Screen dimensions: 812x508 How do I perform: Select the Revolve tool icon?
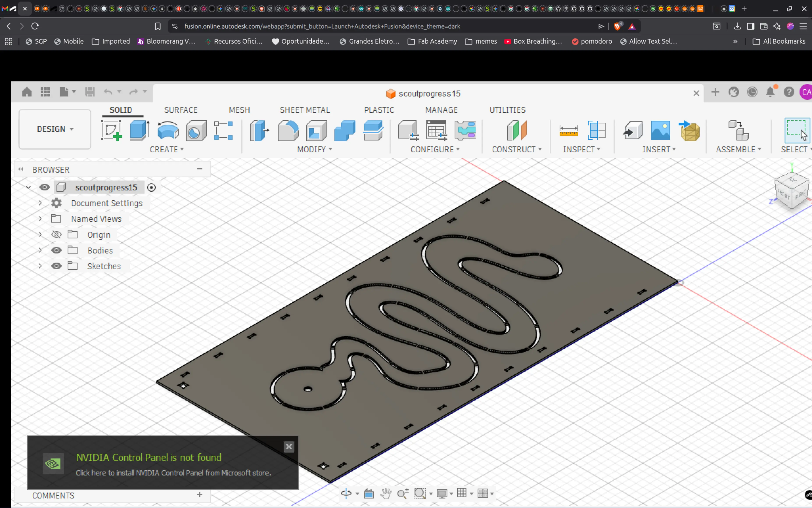click(168, 130)
